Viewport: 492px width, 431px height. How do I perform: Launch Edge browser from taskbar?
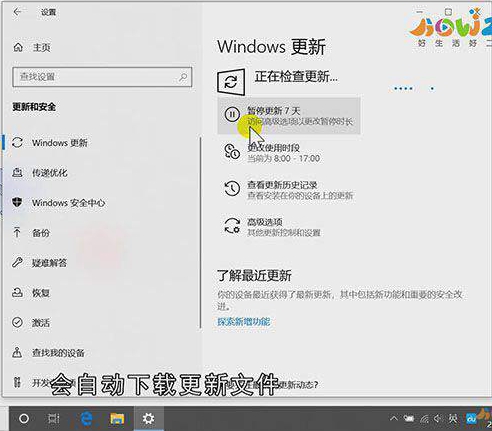87,418
